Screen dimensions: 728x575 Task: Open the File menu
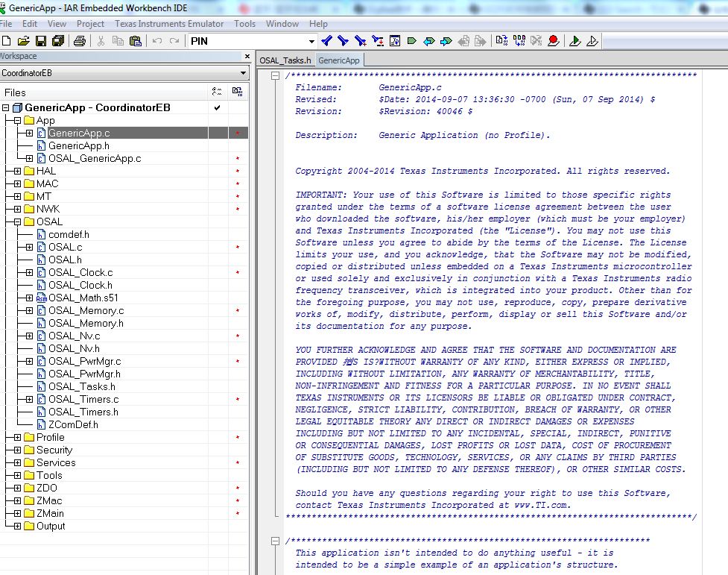[6, 24]
